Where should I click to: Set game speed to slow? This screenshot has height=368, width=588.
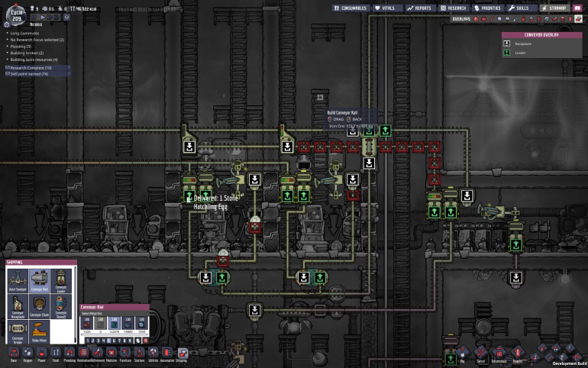pos(42,17)
